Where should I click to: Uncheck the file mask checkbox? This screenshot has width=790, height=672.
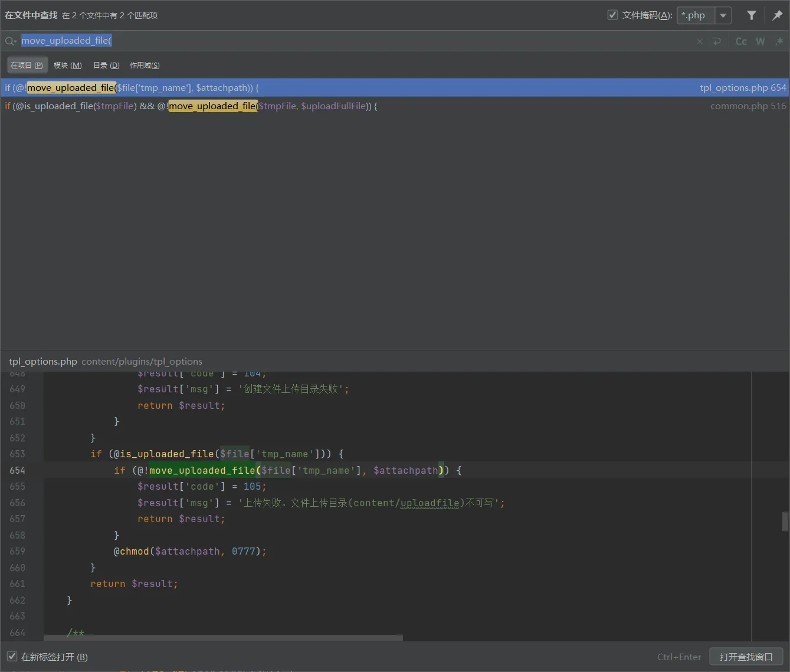(612, 15)
